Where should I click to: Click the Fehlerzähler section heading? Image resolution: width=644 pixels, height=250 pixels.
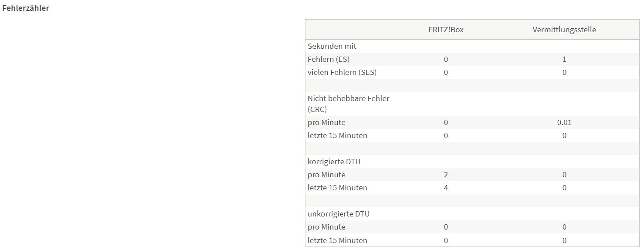(x=26, y=8)
